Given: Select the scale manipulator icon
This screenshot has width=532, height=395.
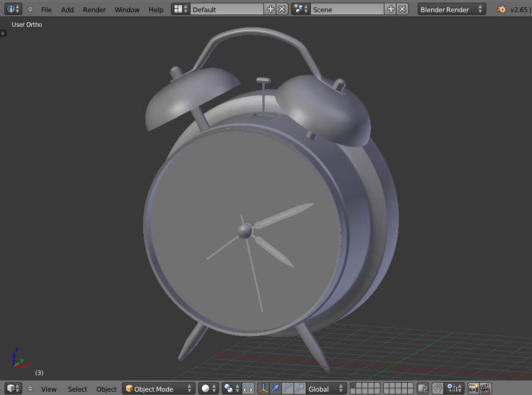Looking at the screenshot, I should pyautogui.click(x=300, y=388).
